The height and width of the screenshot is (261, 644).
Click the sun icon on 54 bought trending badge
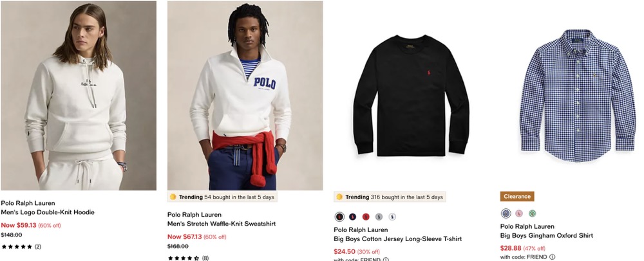[173, 197]
